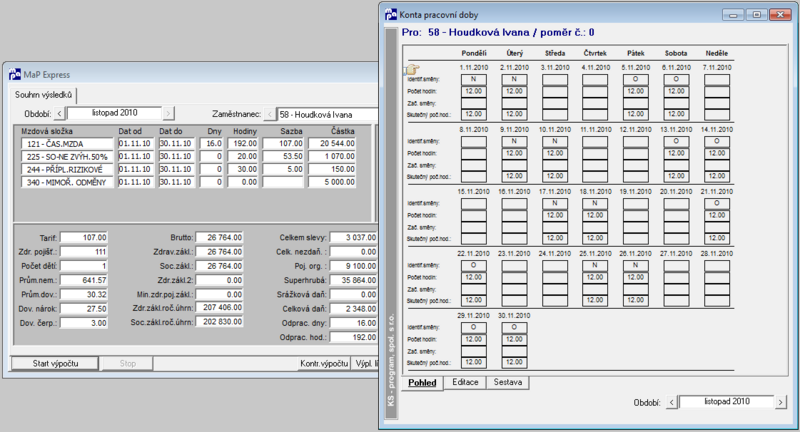Switch to the Sestava tab
This screenshot has width=800, height=432.
click(508, 383)
